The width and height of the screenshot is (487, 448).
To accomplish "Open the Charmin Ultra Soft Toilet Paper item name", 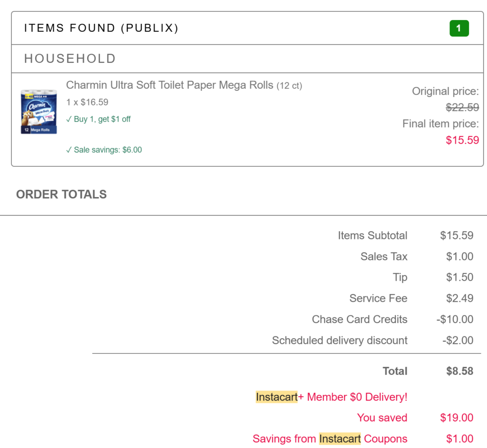I will (x=169, y=86).
